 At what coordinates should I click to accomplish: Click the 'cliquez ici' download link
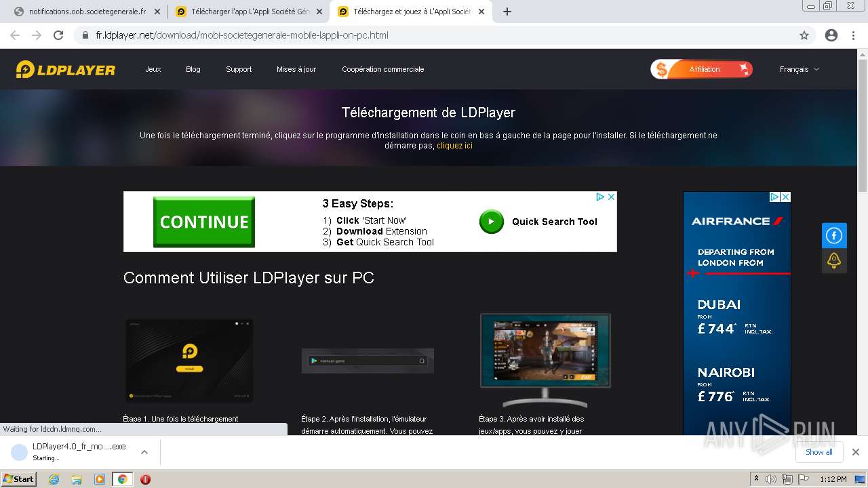[x=454, y=146]
